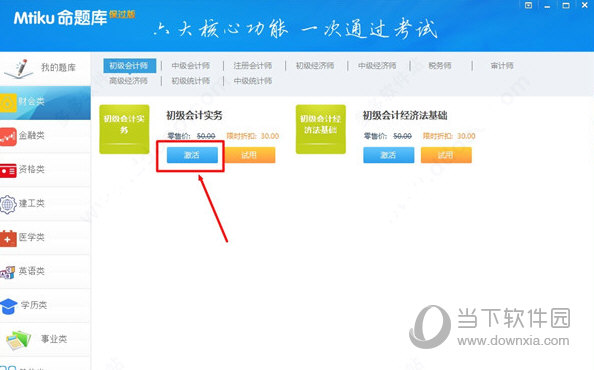This screenshot has height=370, width=594.
Task: Select 建工类 label in sidebar
Action: [32, 203]
